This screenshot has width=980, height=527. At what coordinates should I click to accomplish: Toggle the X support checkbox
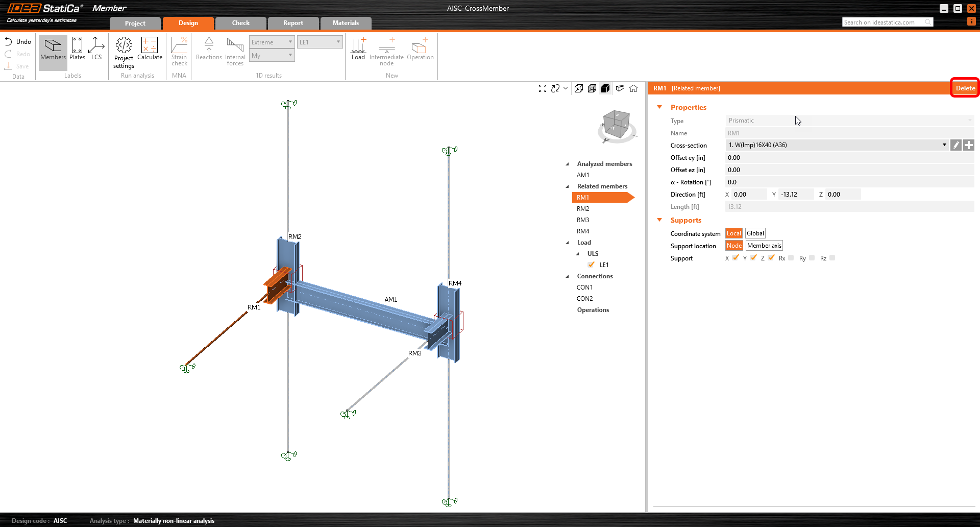(736, 258)
